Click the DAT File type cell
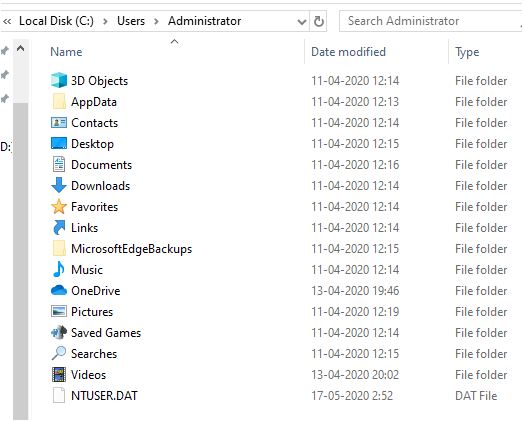Image resolution: width=523 pixels, height=421 pixels. [x=476, y=396]
